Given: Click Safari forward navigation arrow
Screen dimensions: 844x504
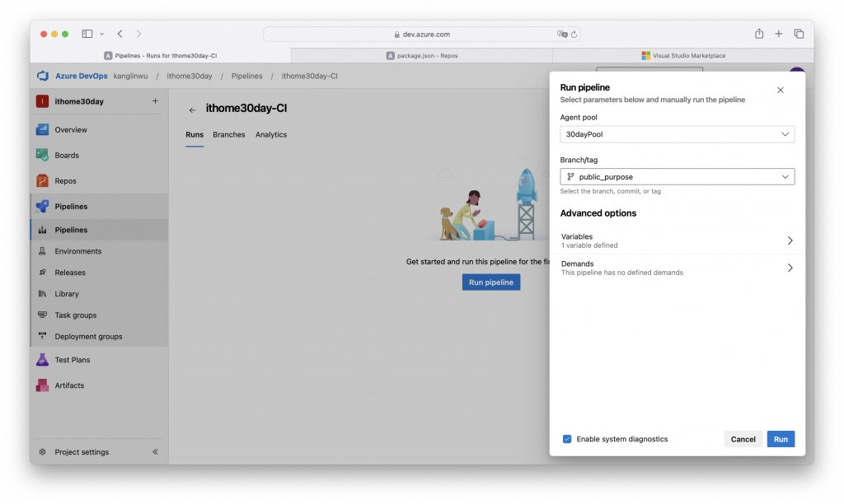Looking at the screenshot, I should (138, 34).
